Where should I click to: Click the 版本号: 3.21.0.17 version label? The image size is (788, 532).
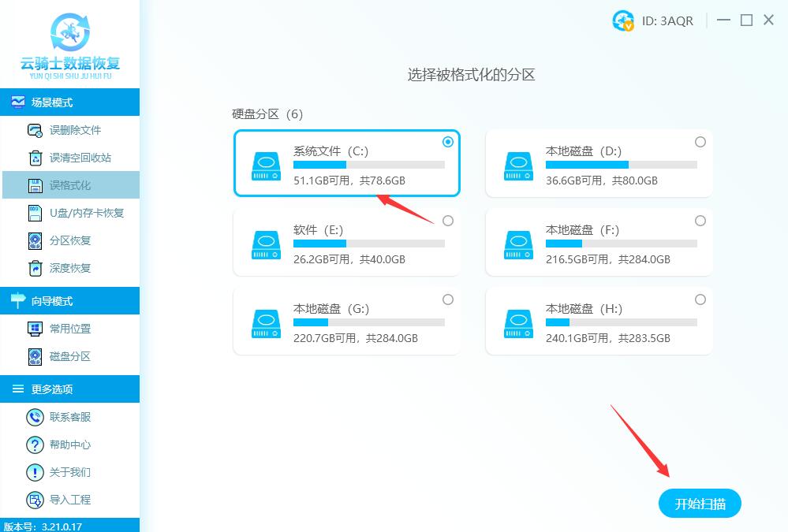[x=43, y=526]
